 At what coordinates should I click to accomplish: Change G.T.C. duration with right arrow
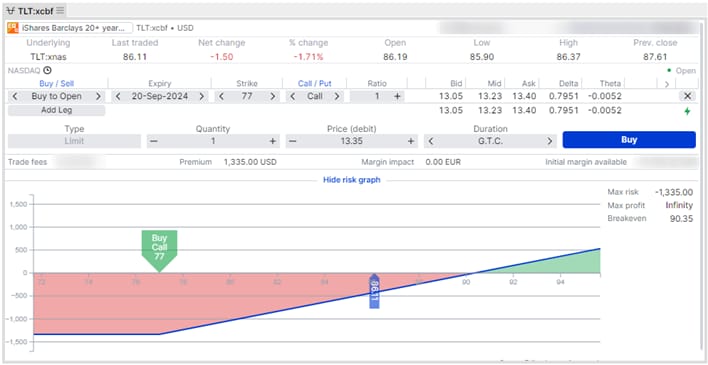point(550,141)
